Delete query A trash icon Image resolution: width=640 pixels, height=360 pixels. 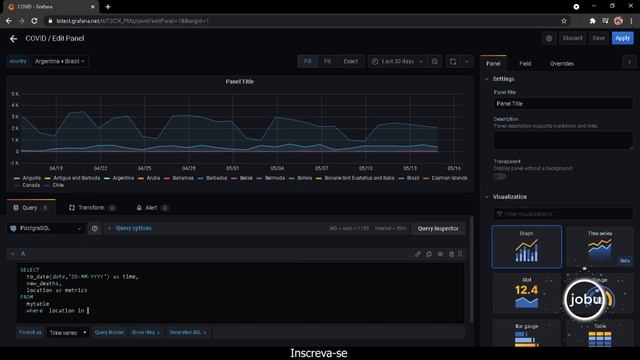pyautogui.click(x=451, y=254)
